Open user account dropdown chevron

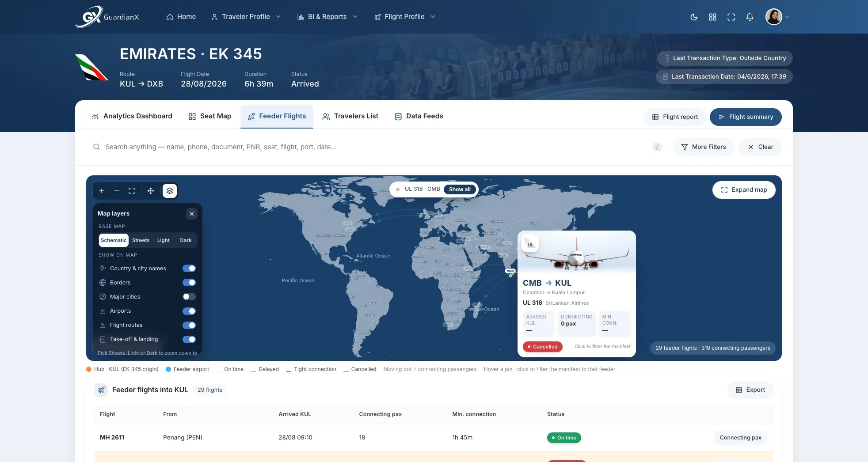tap(787, 17)
